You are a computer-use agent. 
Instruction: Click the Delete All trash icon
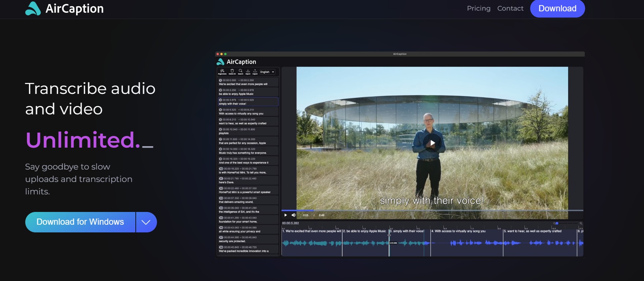point(232,72)
